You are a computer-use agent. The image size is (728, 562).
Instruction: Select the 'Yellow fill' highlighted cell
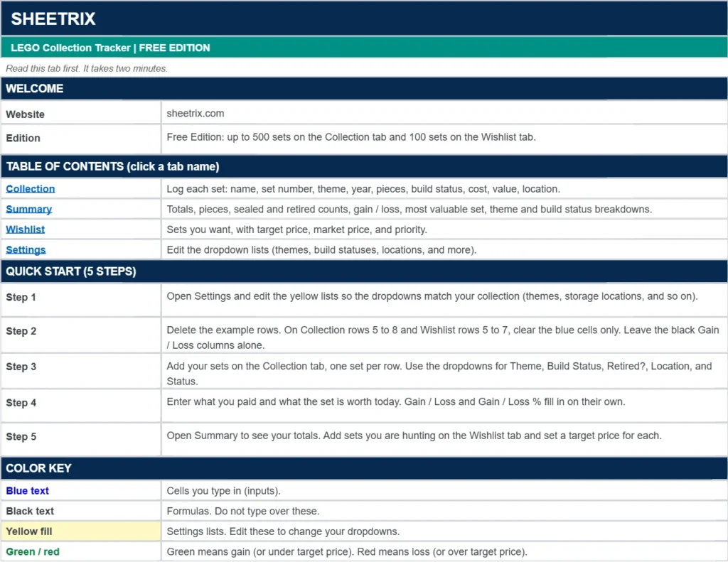coord(81,531)
